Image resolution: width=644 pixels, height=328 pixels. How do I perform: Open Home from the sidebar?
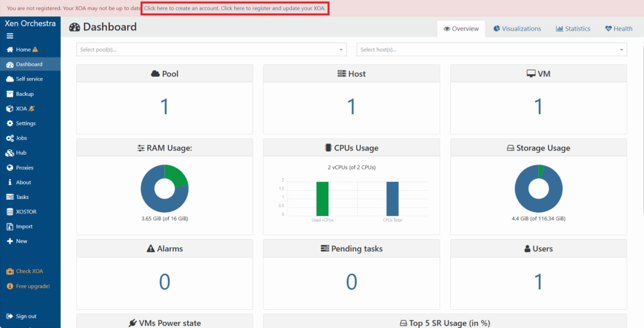[23, 50]
